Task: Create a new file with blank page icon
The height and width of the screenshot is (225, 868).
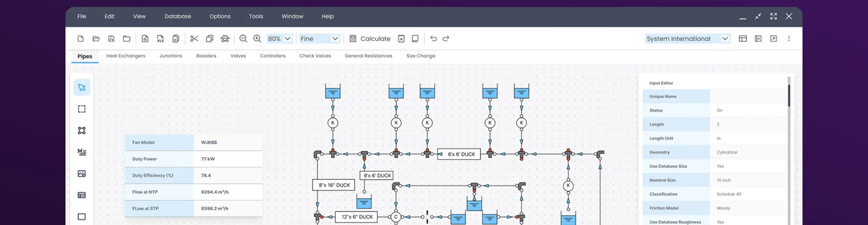Action: [x=80, y=38]
